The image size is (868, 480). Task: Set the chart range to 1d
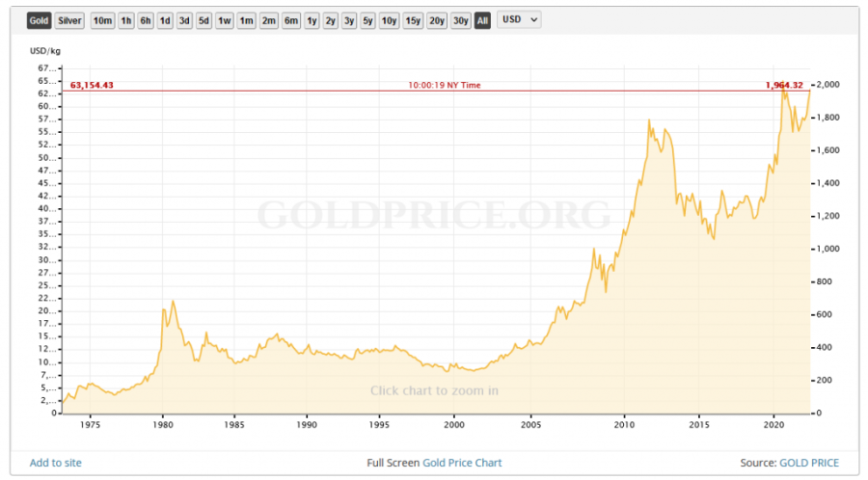pos(165,20)
